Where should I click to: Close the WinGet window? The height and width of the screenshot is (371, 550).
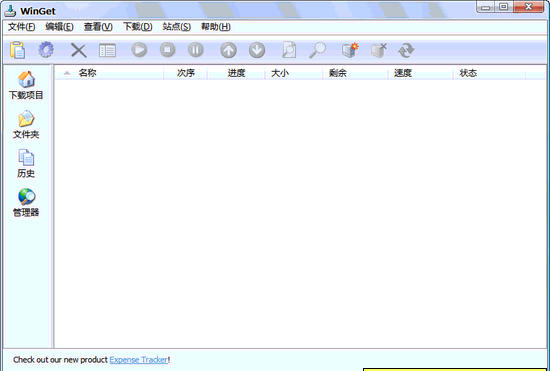pyautogui.click(x=529, y=7)
